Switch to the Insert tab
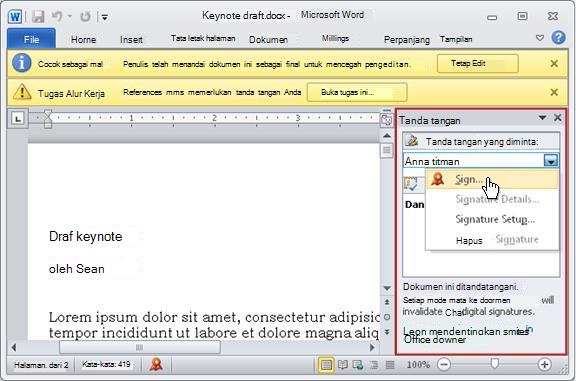The image size is (576, 381). pyautogui.click(x=131, y=39)
